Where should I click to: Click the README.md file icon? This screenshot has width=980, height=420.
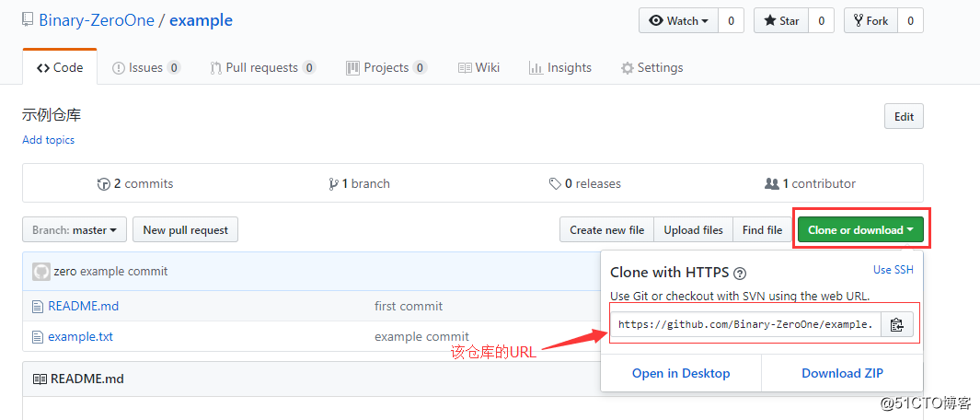point(38,306)
